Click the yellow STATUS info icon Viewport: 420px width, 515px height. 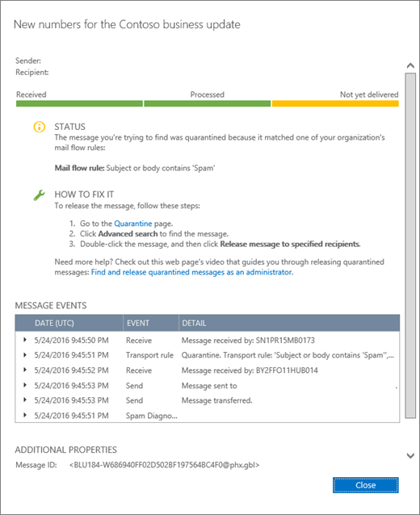click(39, 127)
